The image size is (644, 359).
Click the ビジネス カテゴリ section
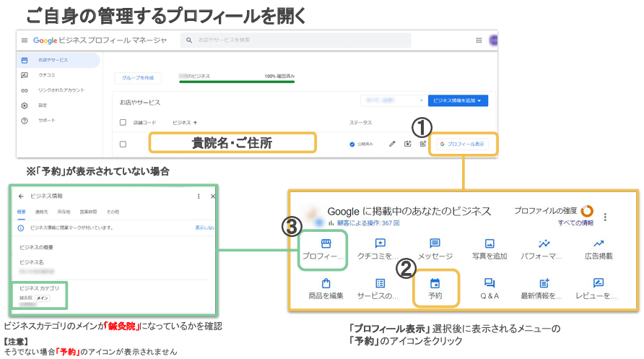40,295
